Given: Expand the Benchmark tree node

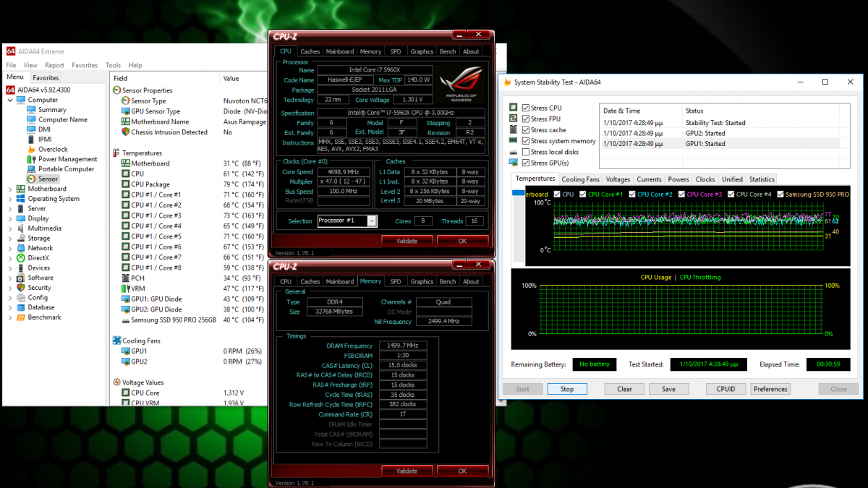Looking at the screenshot, I should (x=10, y=317).
